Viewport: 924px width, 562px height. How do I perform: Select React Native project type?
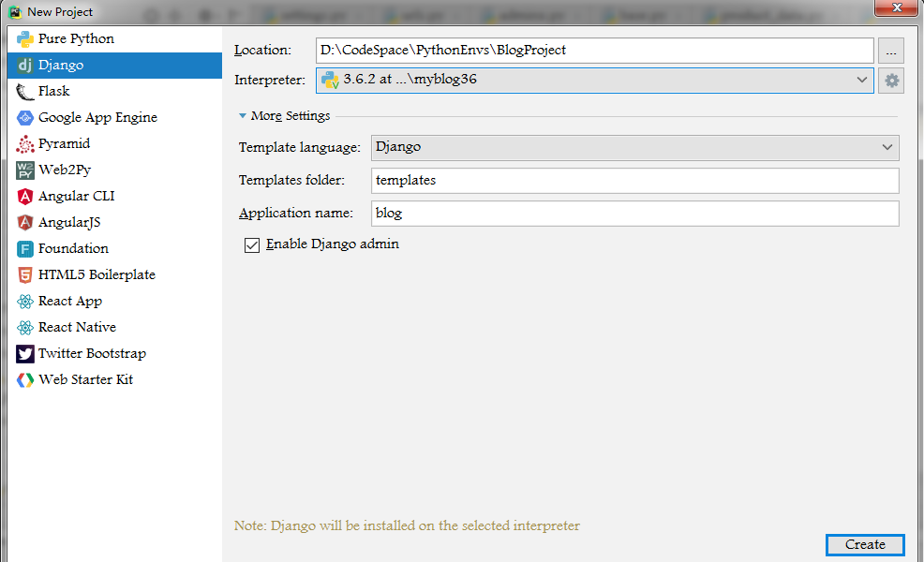click(115, 327)
